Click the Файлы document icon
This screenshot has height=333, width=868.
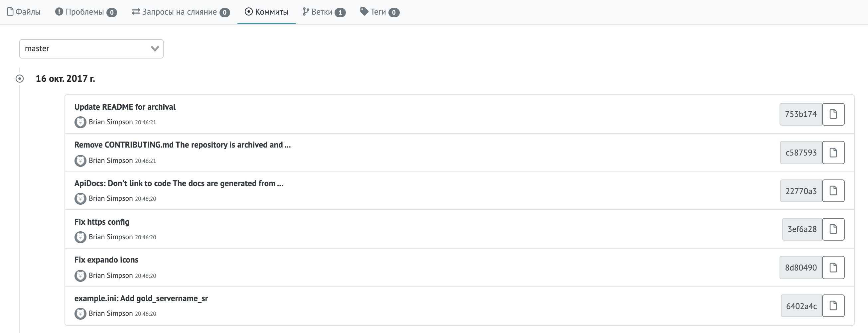10,12
